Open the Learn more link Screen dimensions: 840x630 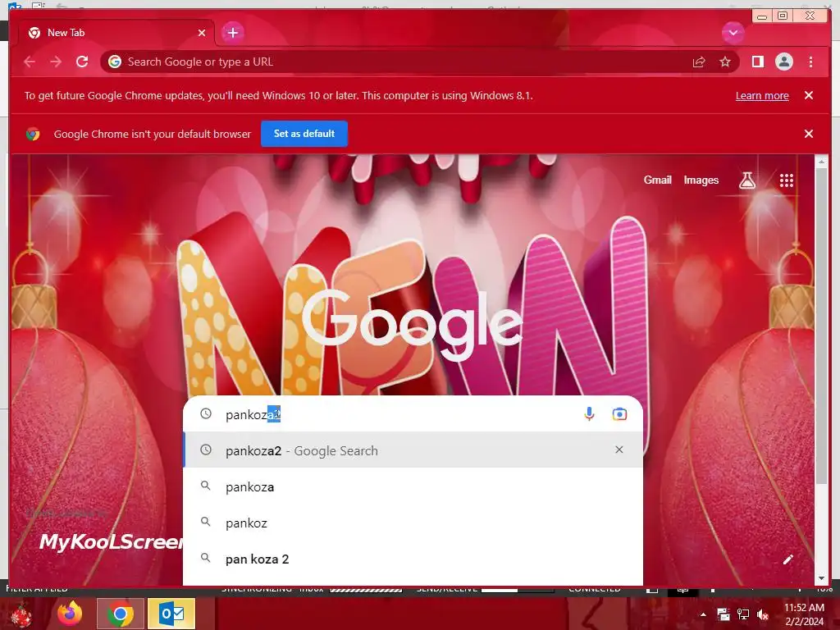pyautogui.click(x=762, y=96)
